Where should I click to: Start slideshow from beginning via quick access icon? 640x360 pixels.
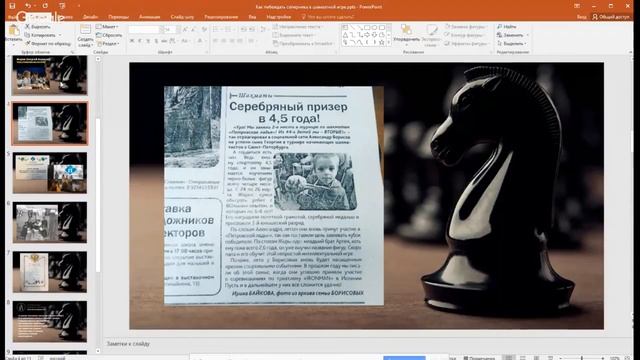[62, 6]
